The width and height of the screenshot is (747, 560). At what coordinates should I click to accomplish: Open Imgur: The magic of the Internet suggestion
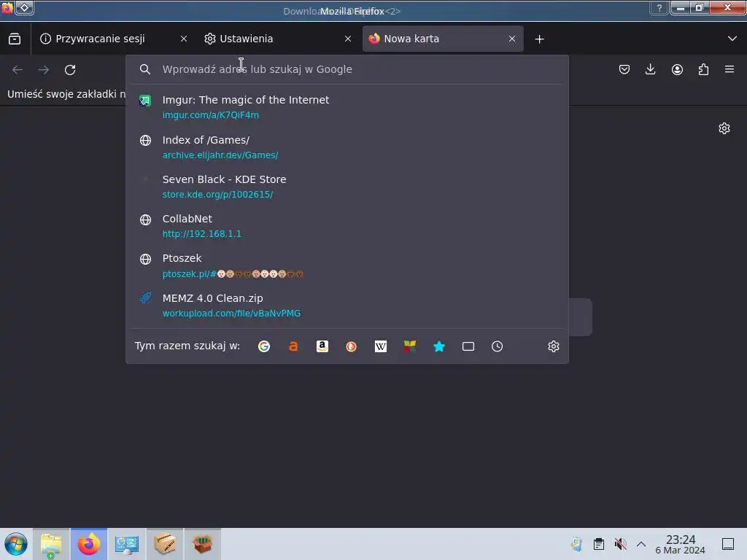pyautogui.click(x=347, y=107)
